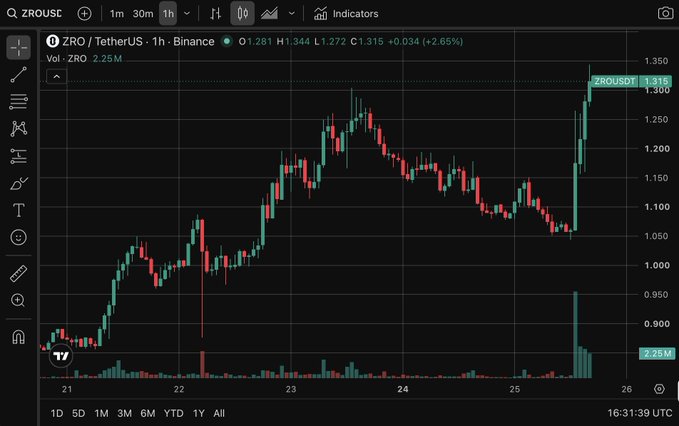Image resolution: width=679 pixels, height=426 pixels.
Task: Select the brush drawing tool
Action: 19,184
